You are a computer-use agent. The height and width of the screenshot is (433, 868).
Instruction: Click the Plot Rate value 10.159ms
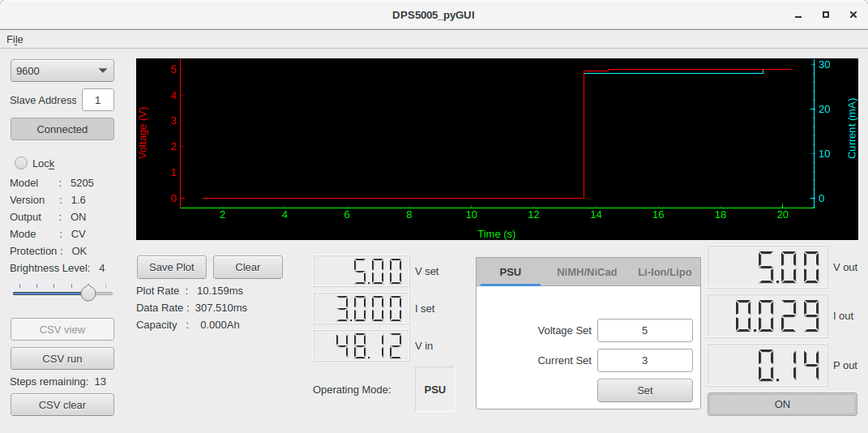click(220, 291)
